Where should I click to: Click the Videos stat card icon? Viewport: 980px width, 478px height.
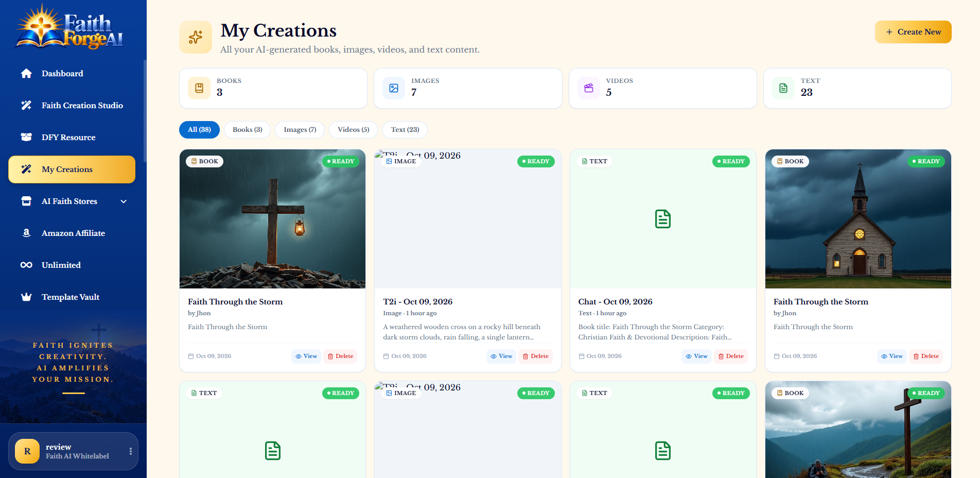tap(589, 88)
